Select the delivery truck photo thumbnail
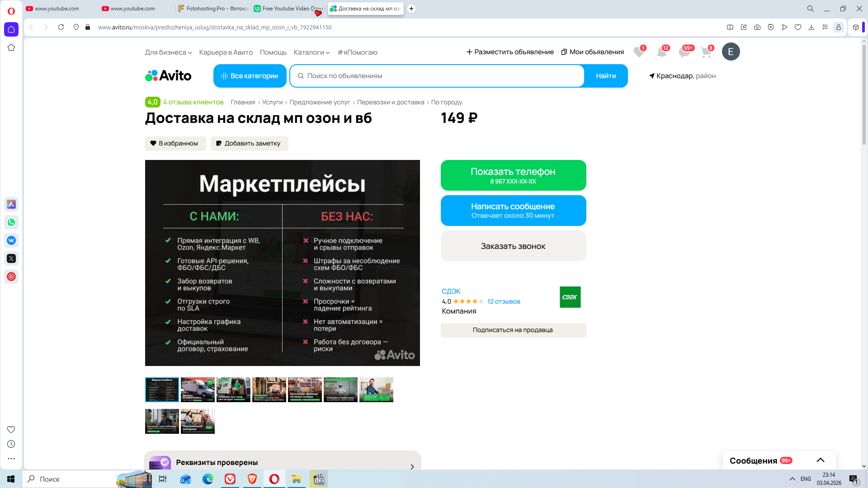The width and height of the screenshot is (868, 488). [x=198, y=389]
